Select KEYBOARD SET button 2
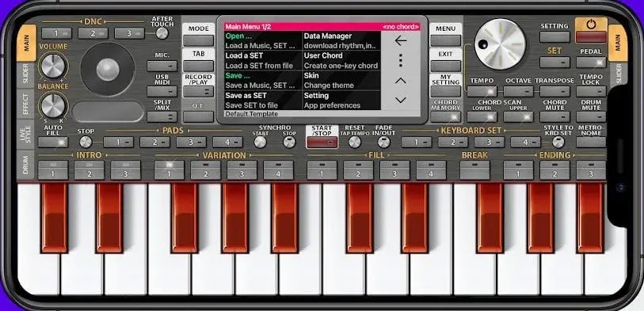644x311 pixels. click(453, 142)
